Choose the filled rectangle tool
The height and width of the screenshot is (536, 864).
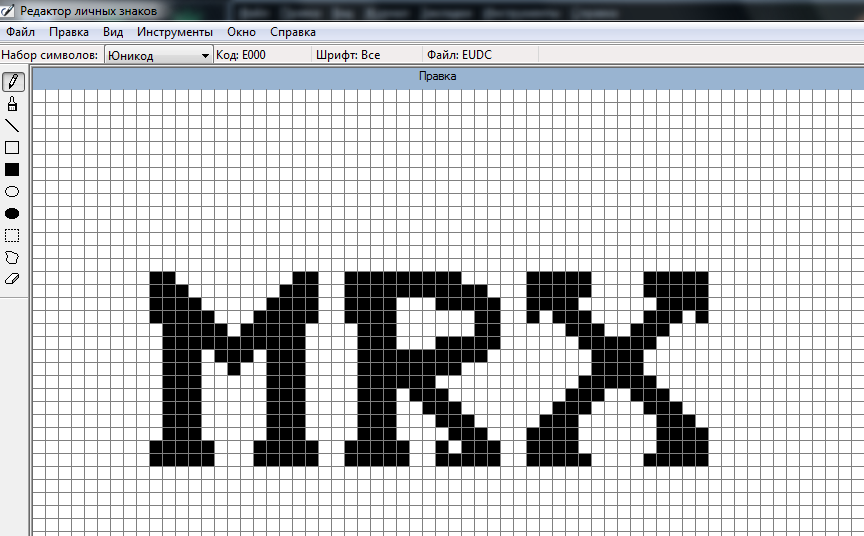click(x=13, y=170)
